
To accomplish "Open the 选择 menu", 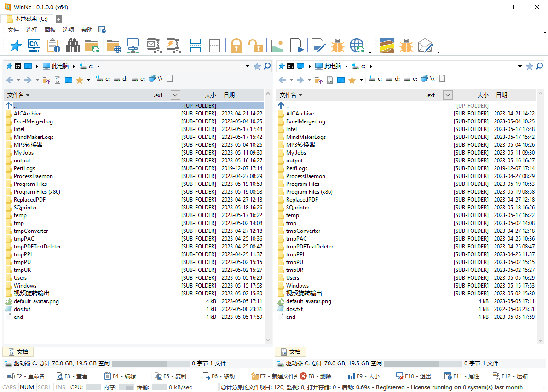I will pos(31,30).
